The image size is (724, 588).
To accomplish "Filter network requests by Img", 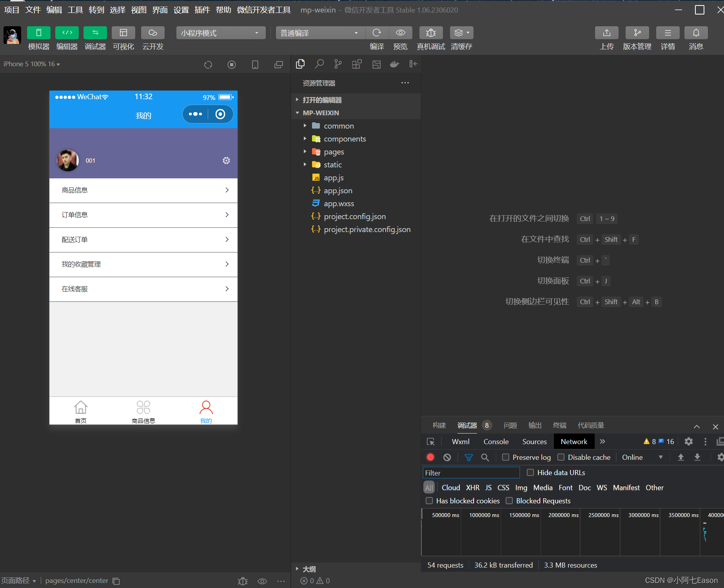I will point(521,488).
